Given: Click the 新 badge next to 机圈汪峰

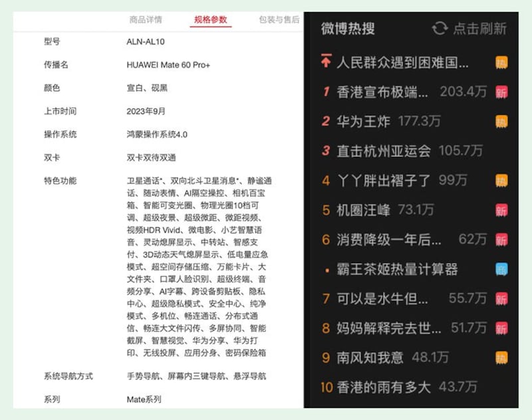Looking at the screenshot, I should (x=502, y=209).
